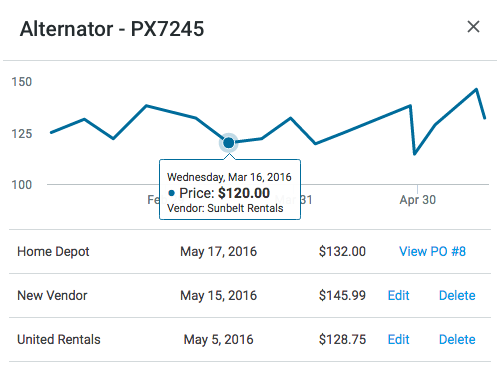Click the lowest dip after Apr 30
Image resolution: width=500 pixels, height=370 pixels.
point(414,154)
